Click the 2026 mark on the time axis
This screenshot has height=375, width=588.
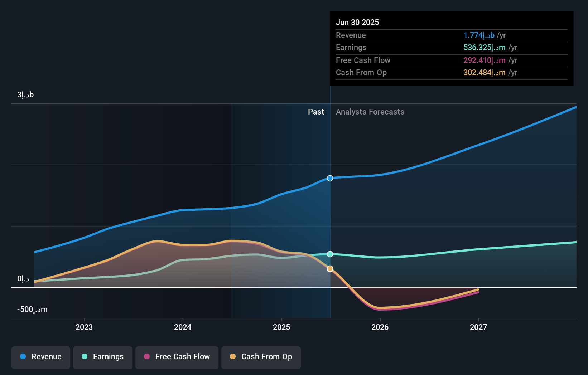(x=380, y=327)
